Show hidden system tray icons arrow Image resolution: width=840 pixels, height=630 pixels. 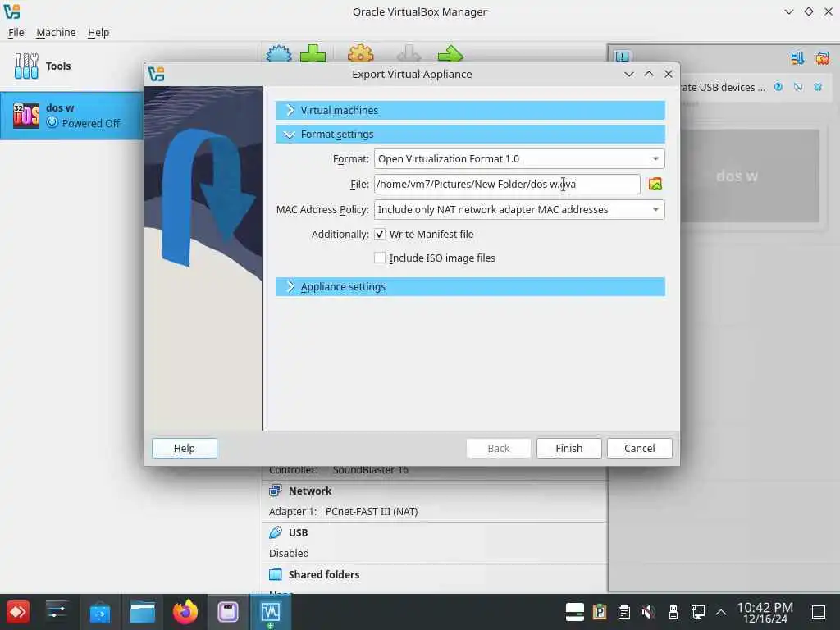tap(721, 612)
